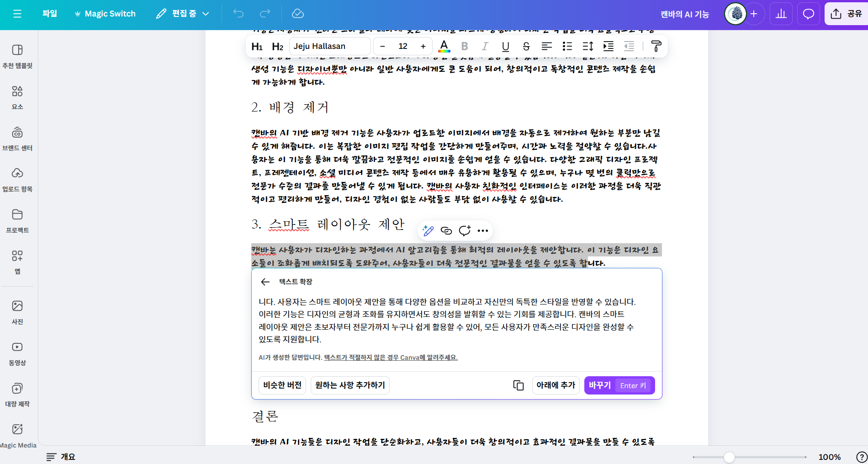Open the hamburger main menu
868x464 pixels.
tap(17, 14)
